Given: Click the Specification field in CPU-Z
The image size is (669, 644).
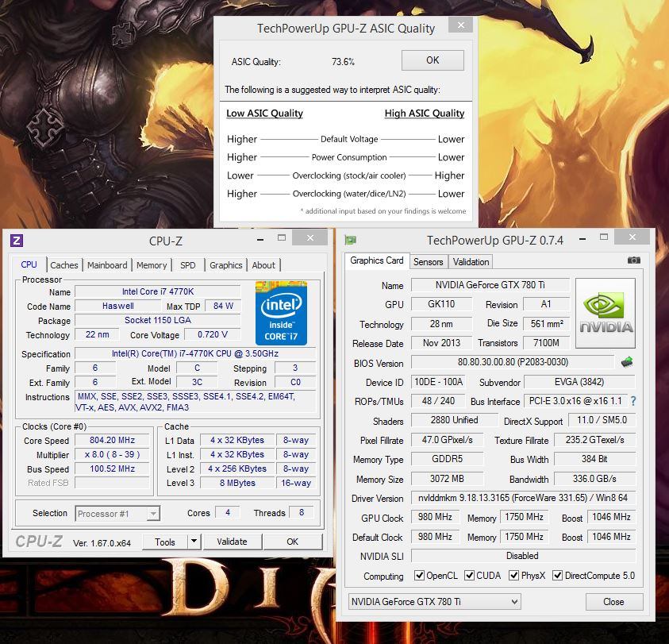Looking at the screenshot, I should click(195, 353).
